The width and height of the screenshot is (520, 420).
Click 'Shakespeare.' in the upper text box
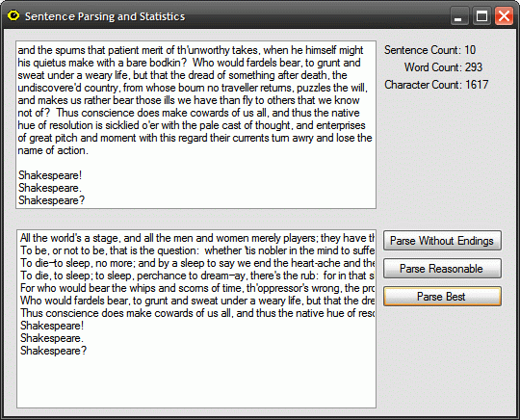[50, 188]
